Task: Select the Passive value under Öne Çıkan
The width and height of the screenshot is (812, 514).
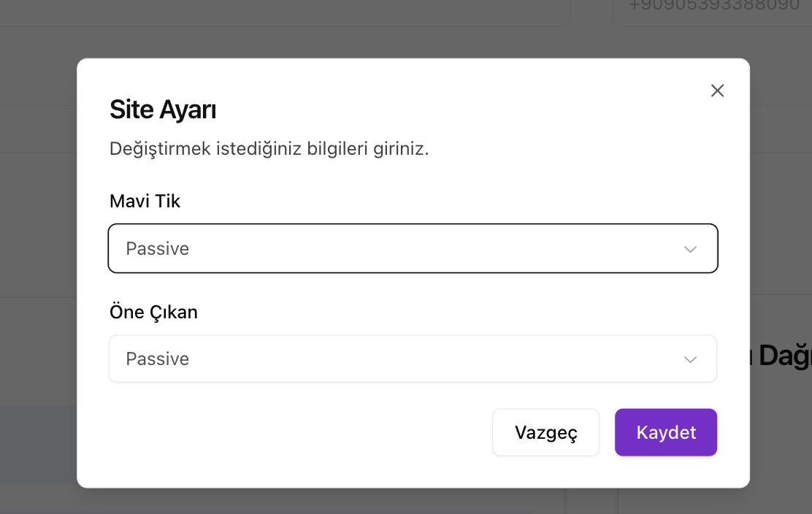Action: [x=157, y=358]
